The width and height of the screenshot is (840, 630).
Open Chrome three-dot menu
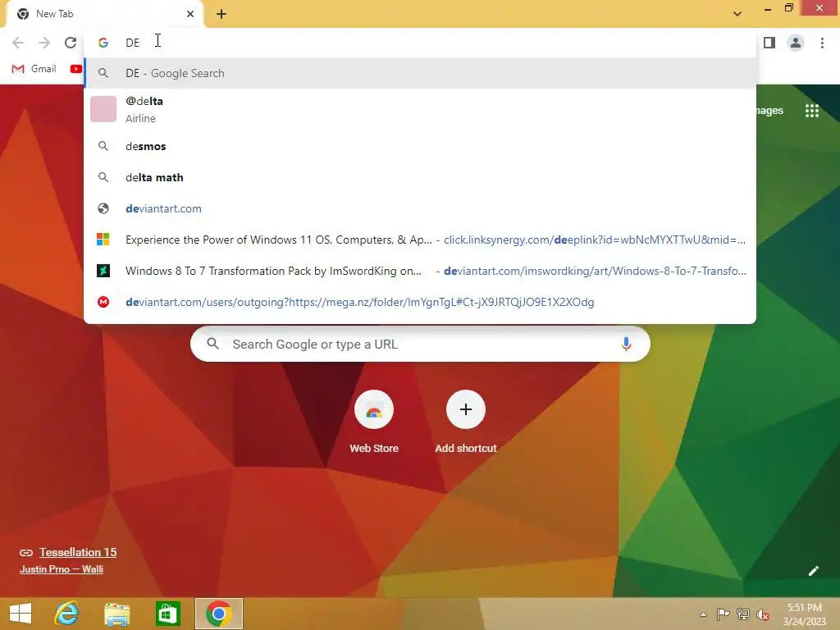click(x=822, y=43)
